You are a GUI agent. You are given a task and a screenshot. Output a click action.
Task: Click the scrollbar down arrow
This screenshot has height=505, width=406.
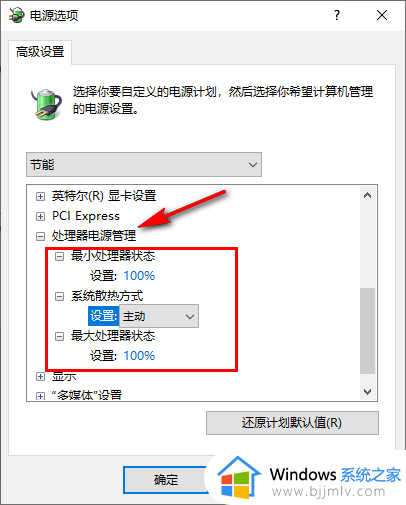tap(368, 392)
